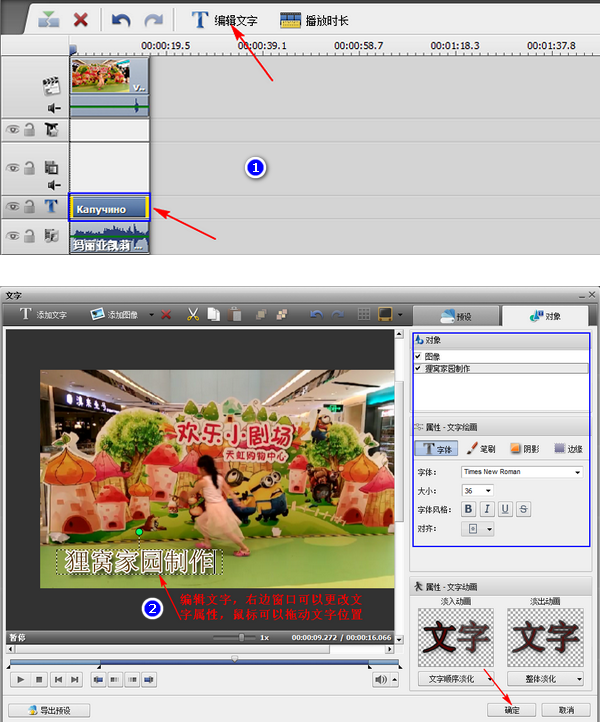Screen dimensions: 600x722
Task: Expand the 添加图像 dropdown arrow
Action: (x=151, y=315)
